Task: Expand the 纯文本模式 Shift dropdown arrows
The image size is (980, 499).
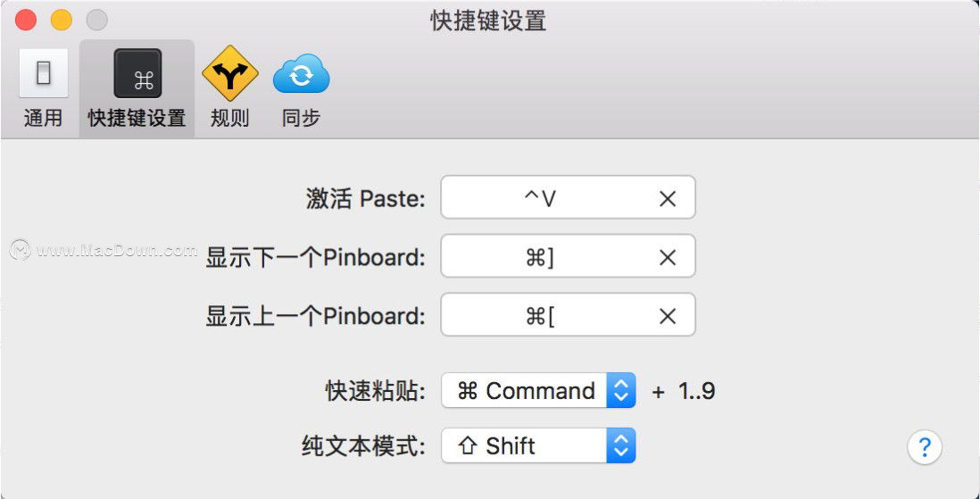Action: click(620, 445)
